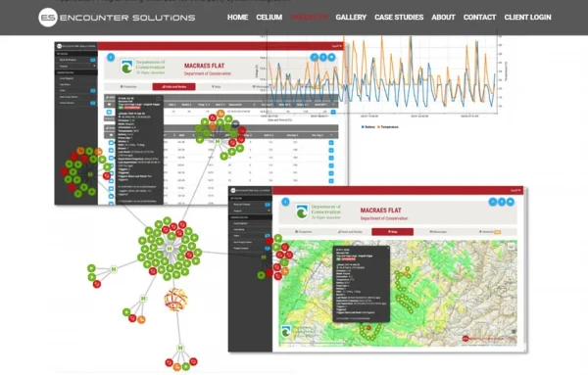Click the CLIENT LOGIN button
Image resolution: width=588 pixels, height=375 pixels.
527,18
